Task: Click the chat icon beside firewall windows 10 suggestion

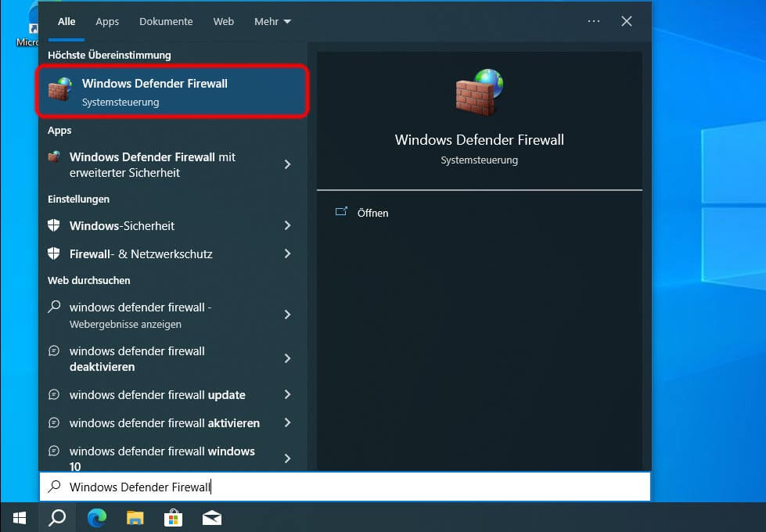Action: click(x=54, y=451)
